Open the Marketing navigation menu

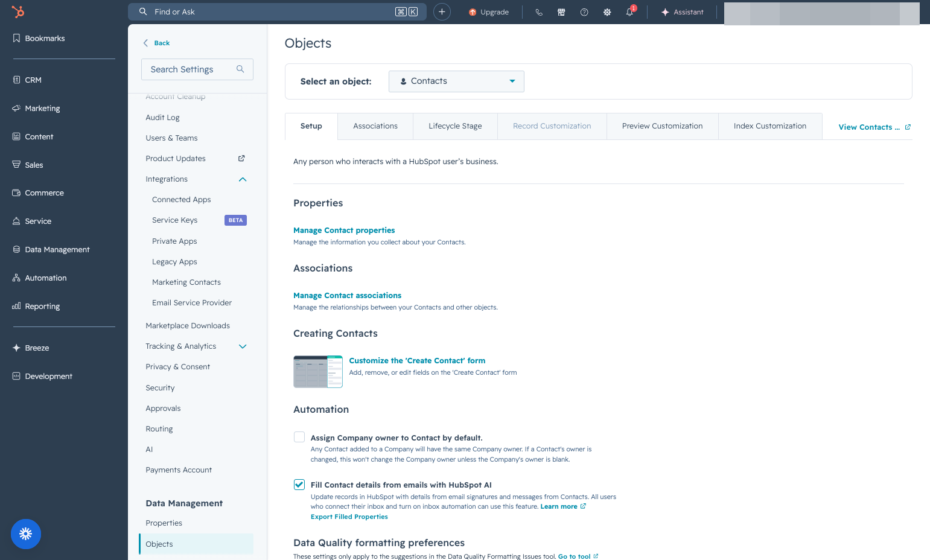tap(36, 108)
